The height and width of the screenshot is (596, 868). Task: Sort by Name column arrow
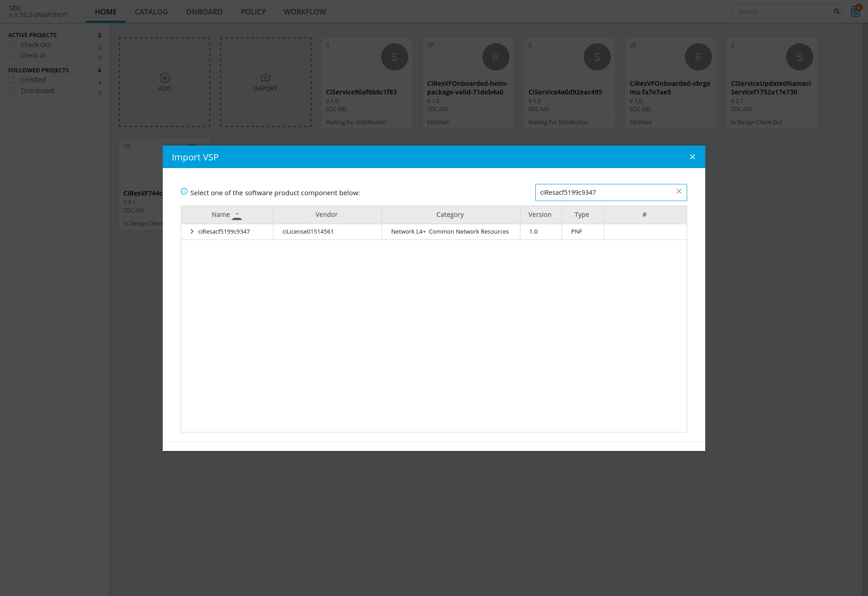(237, 216)
